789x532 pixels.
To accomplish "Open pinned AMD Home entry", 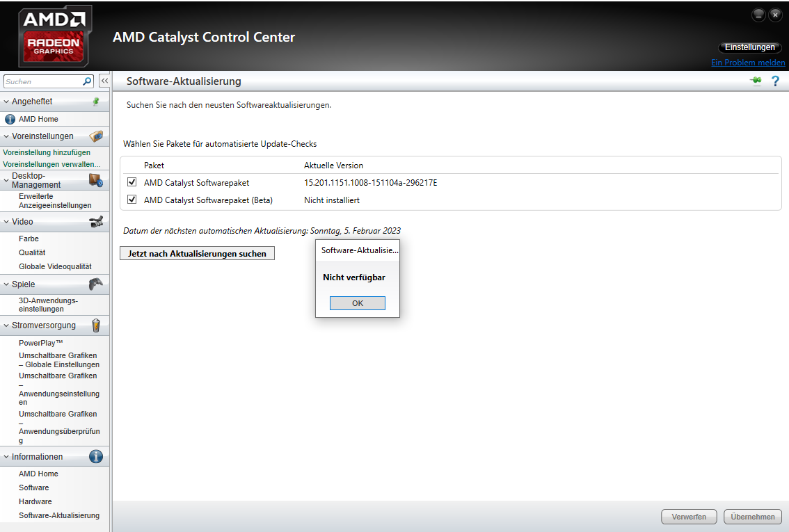I will (38, 119).
